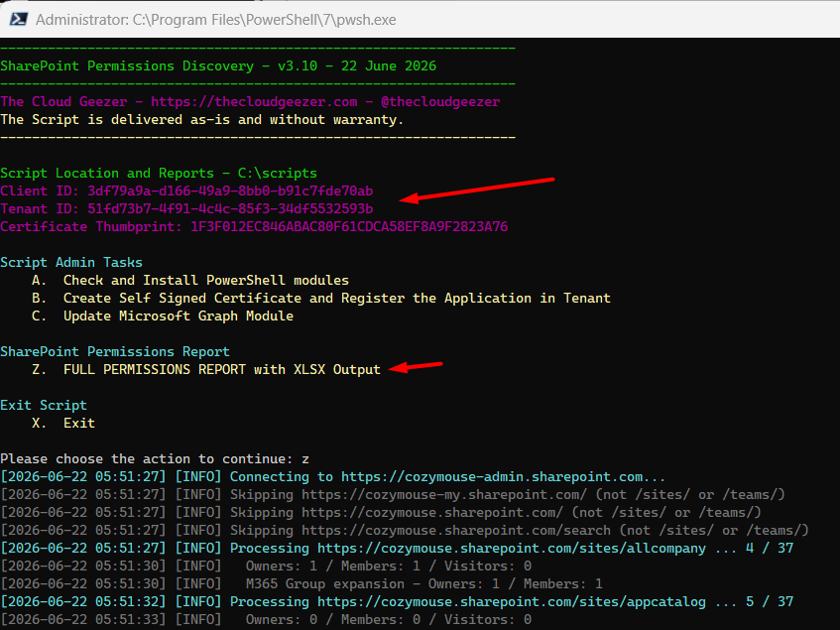
Task: Click the @thecloudgeezer handle text
Action: (440, 102)
